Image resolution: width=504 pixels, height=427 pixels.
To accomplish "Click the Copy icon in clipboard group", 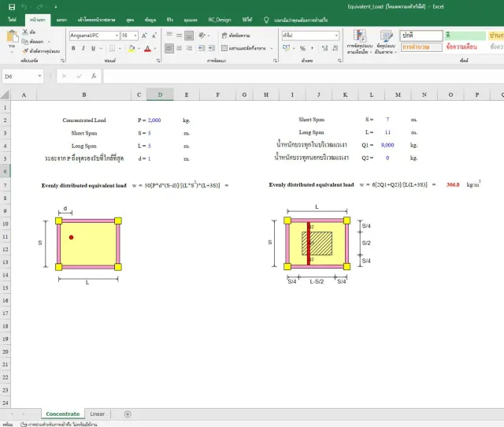I will pyautogui.click(x=25, y=41).
